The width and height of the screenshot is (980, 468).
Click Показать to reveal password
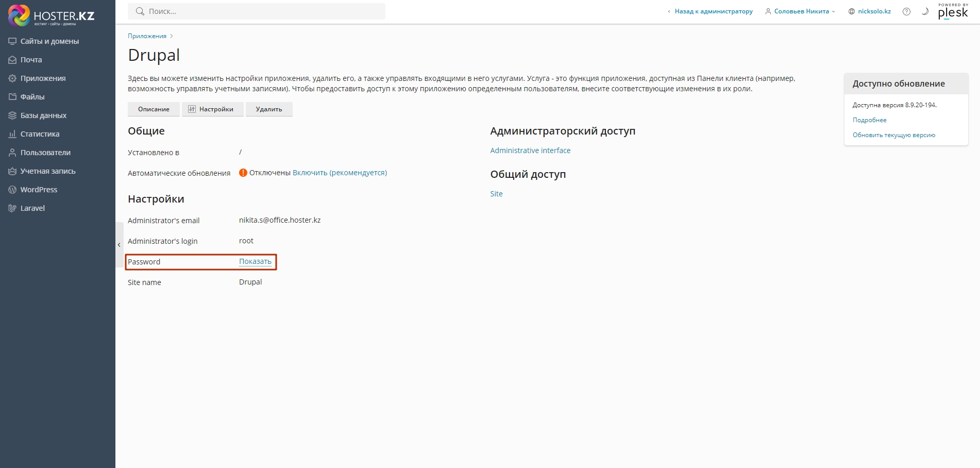click(255, 261)
